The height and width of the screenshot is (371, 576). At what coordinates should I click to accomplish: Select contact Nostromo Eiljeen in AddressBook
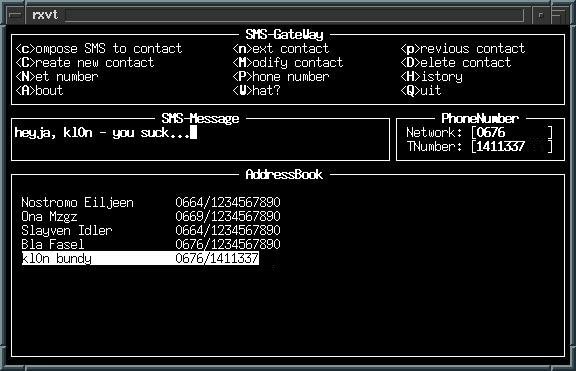[151, 202]
